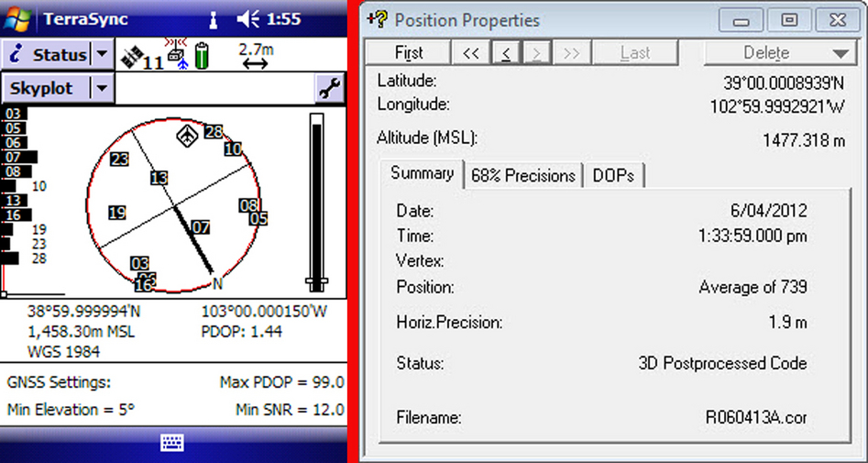Tap the green battery level icon
Image resolution: width=868 pixels, height=463 pixels.
click(x=202, y=56)
